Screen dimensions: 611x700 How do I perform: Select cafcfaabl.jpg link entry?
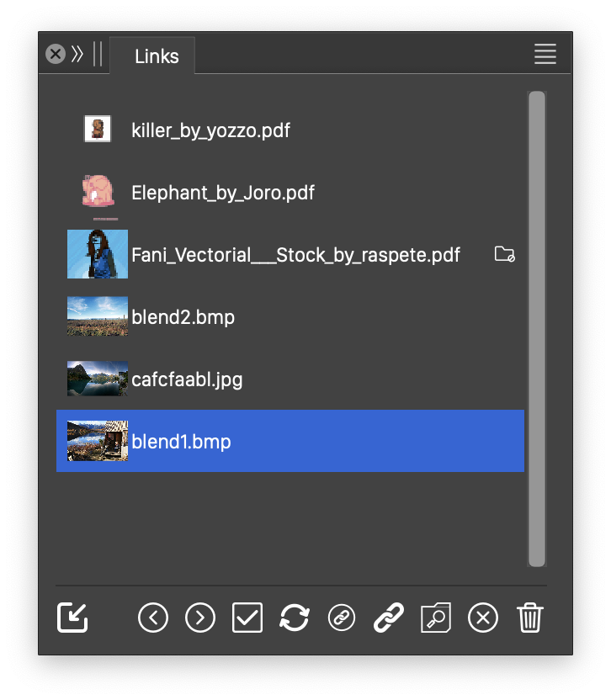(187, 379)
